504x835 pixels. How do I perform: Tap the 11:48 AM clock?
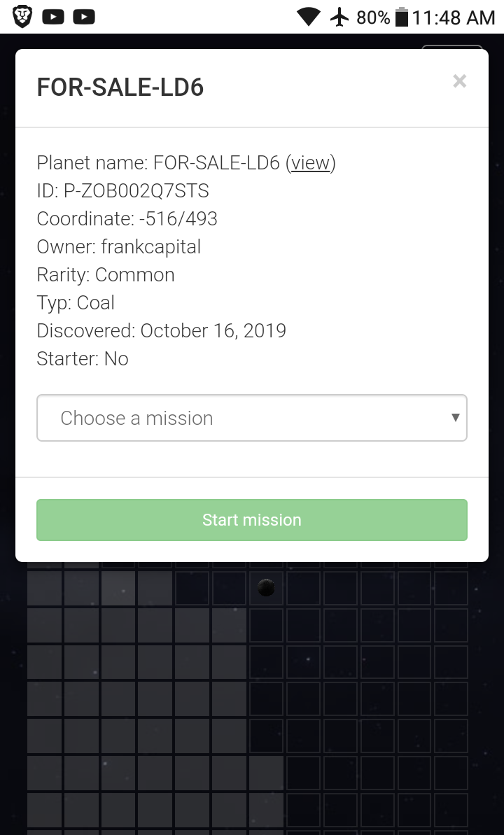point(454,17)
